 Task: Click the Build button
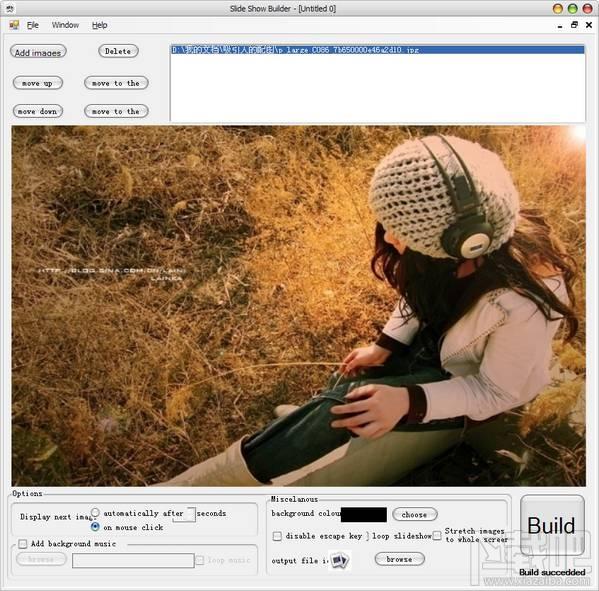pos(552,525)
